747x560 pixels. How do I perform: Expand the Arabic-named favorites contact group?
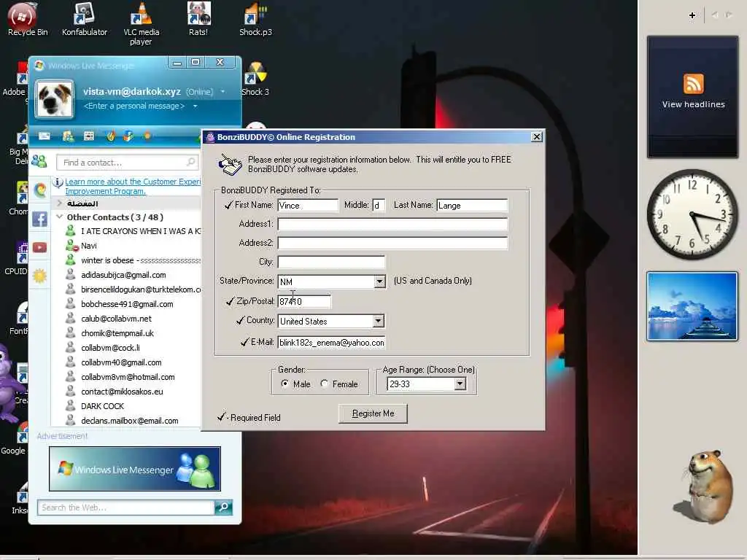pos(60,203)
